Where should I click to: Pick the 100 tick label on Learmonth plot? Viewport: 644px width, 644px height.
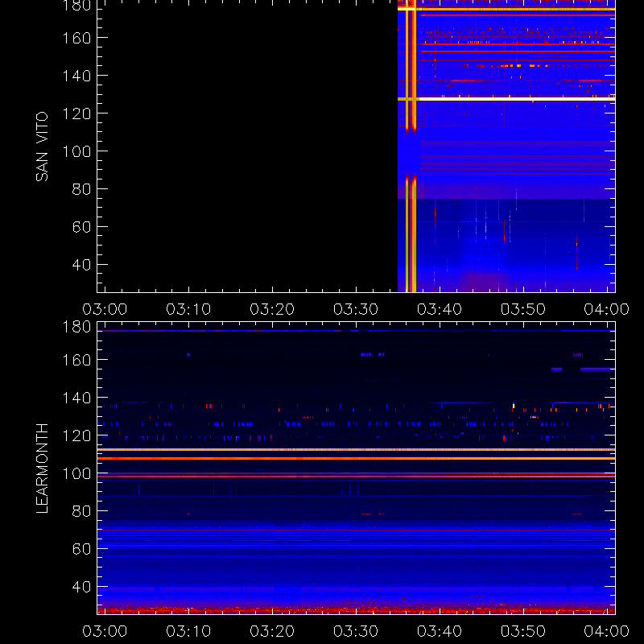[76, 473]
